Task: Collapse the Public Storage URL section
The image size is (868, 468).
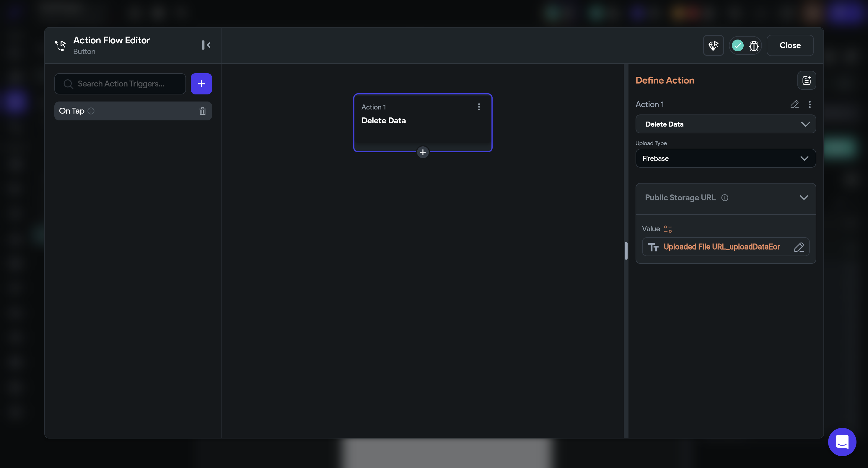Action: [x=804, y=198]
